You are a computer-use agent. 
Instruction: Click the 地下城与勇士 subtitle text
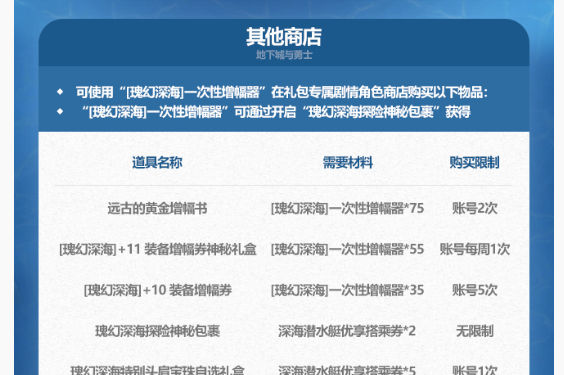(284, 55)
